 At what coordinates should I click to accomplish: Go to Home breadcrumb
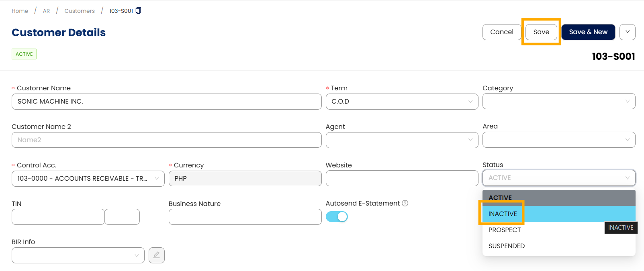pos(20,11)
